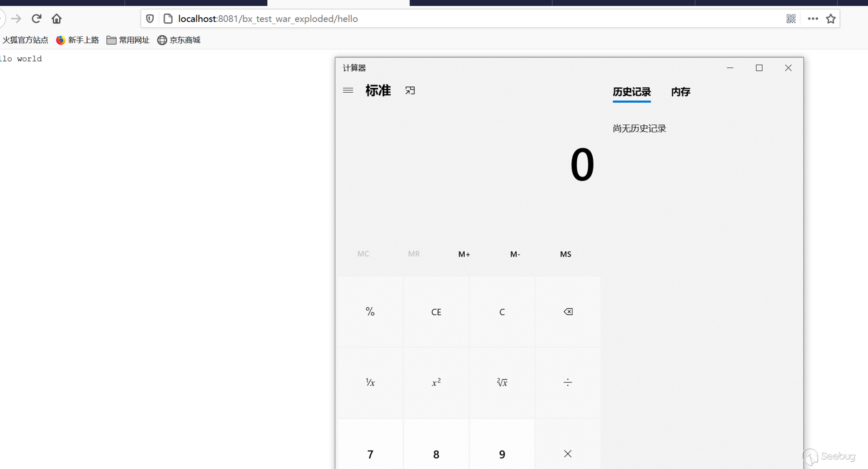868x469 pixels.
Task: Click the 计算器 window title
Action: 354,68
